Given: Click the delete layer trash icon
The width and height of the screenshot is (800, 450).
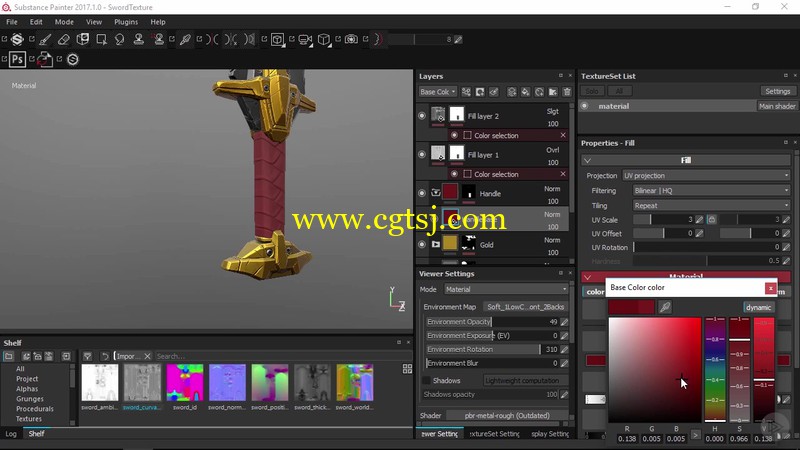Looking at the screenshot, I should [567, 92].
